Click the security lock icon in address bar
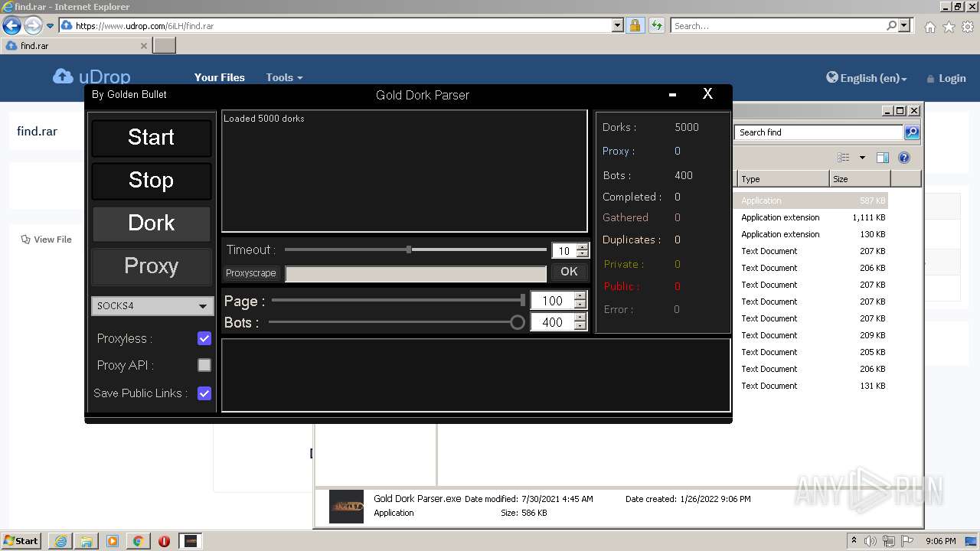980x551 pixels. (635, 25)
